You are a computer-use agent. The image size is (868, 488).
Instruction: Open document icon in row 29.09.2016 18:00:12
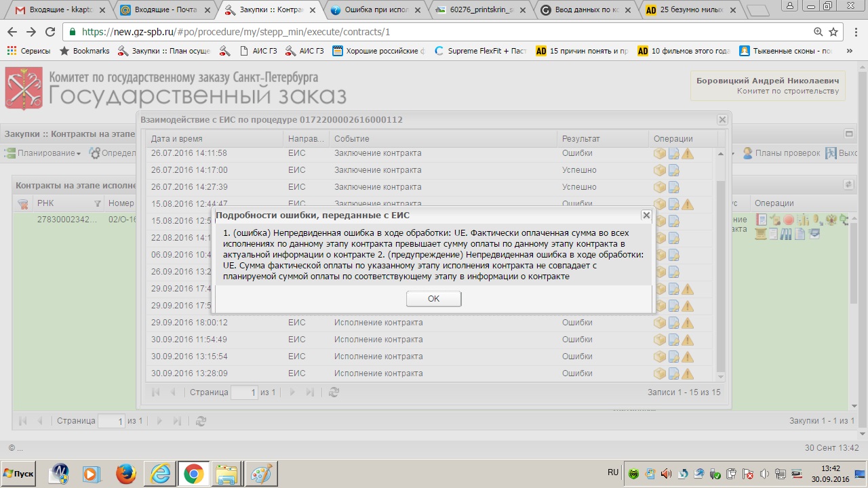tap(673, 323)
